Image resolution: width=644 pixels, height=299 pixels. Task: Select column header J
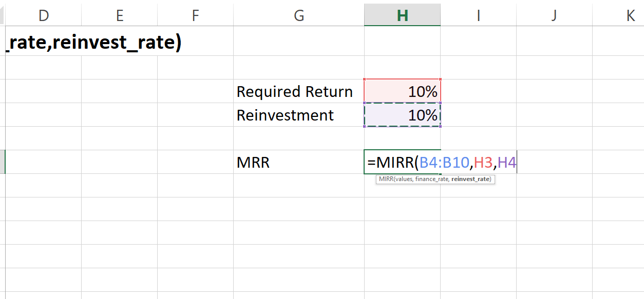pos(554,15)
